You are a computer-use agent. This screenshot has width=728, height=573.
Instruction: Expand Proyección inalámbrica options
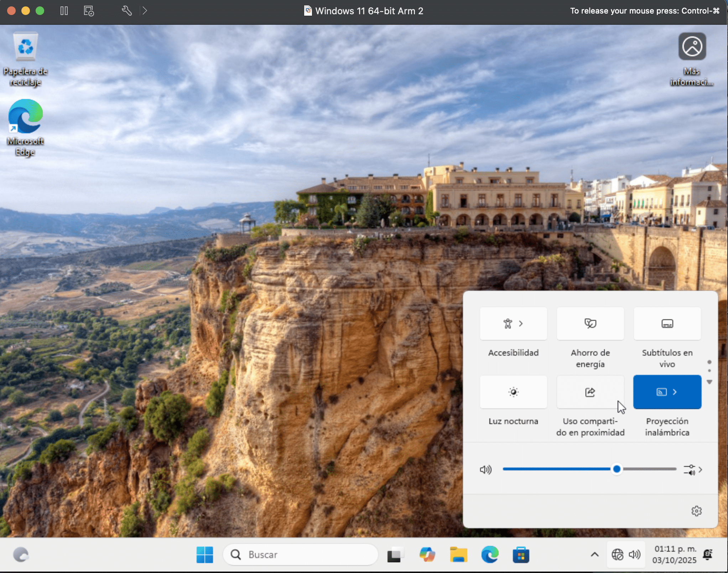pos(674,392)
